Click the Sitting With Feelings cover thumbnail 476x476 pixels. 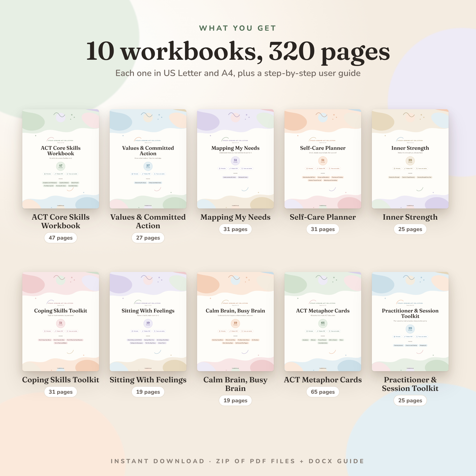click(148, 321)
